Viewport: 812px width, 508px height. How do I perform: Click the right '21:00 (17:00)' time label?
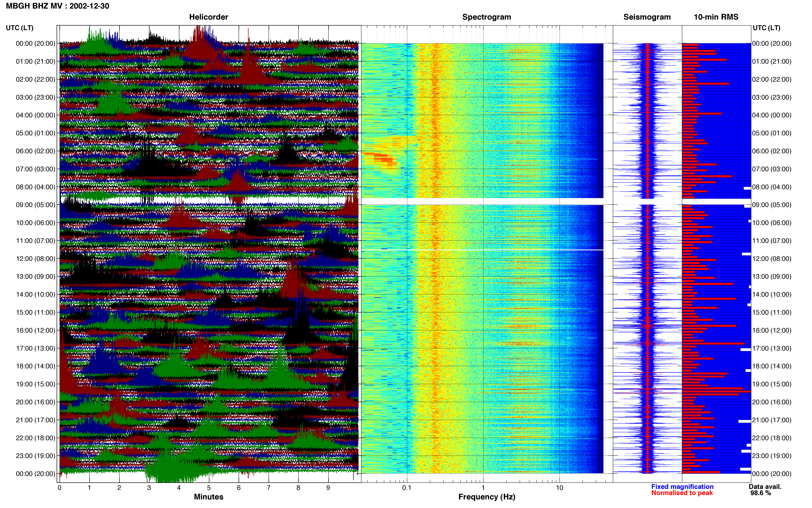[772, 420]
